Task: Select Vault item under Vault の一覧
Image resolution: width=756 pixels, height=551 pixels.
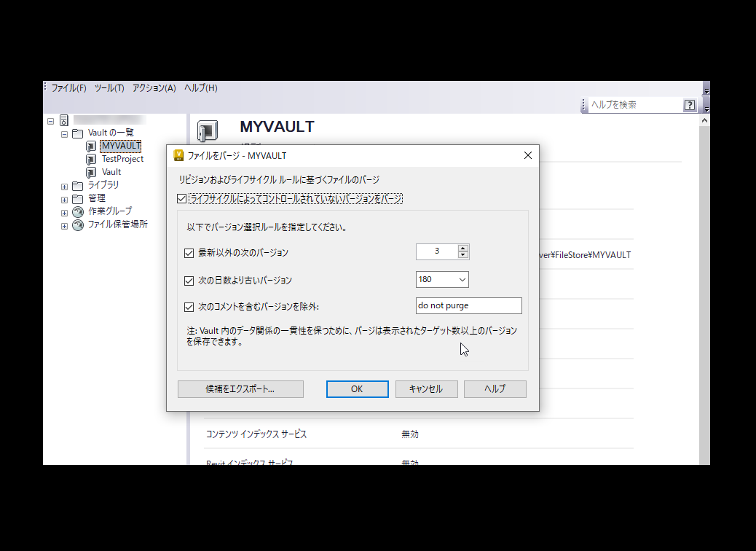Action: 111,172
